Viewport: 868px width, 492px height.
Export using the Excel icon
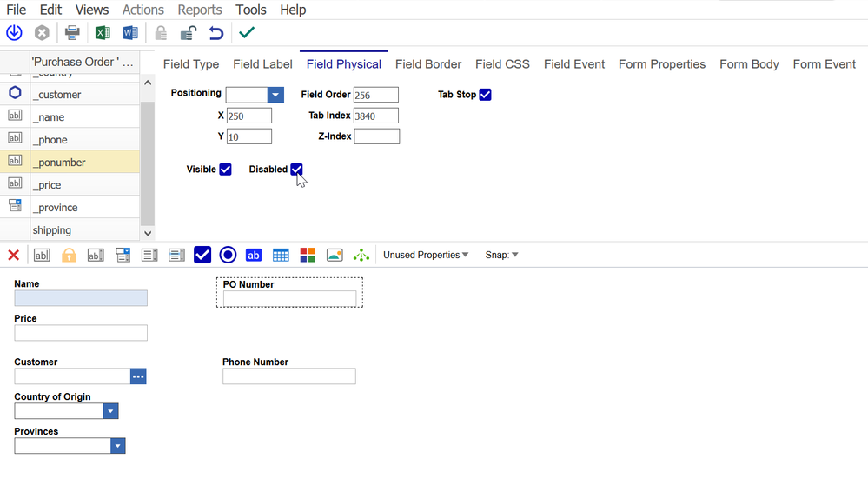click(x=103, y=33)
